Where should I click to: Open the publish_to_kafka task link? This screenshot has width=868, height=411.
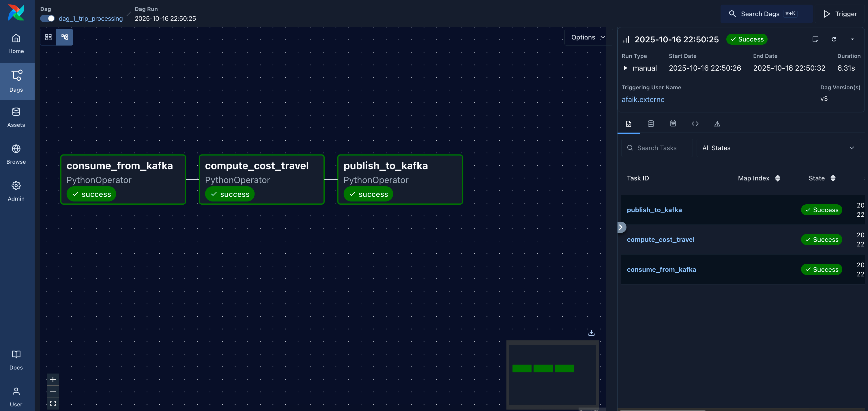654,210
